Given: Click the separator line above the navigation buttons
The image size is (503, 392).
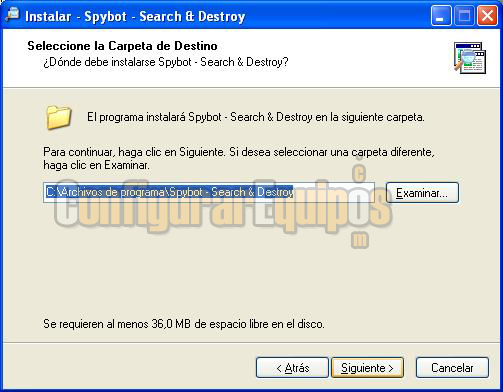Looking at the screenshot, I should tap(251, 342).
